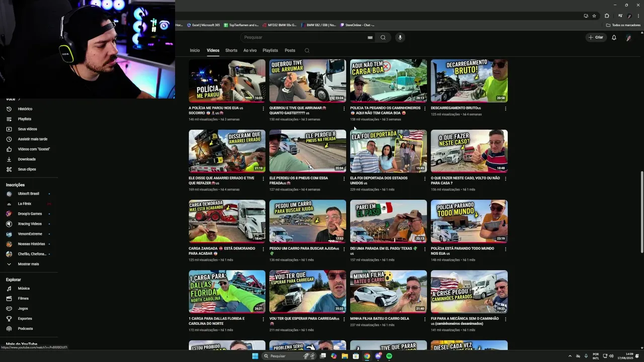
Task: Open O QUE FAZER NESTE CASO thumbnail
Action: coord(469,151)
